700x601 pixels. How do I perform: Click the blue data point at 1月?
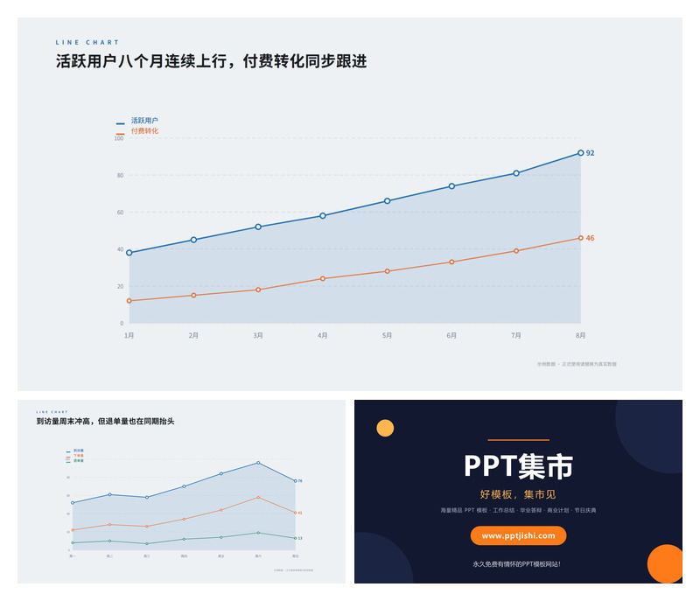[x=129, y=253]
